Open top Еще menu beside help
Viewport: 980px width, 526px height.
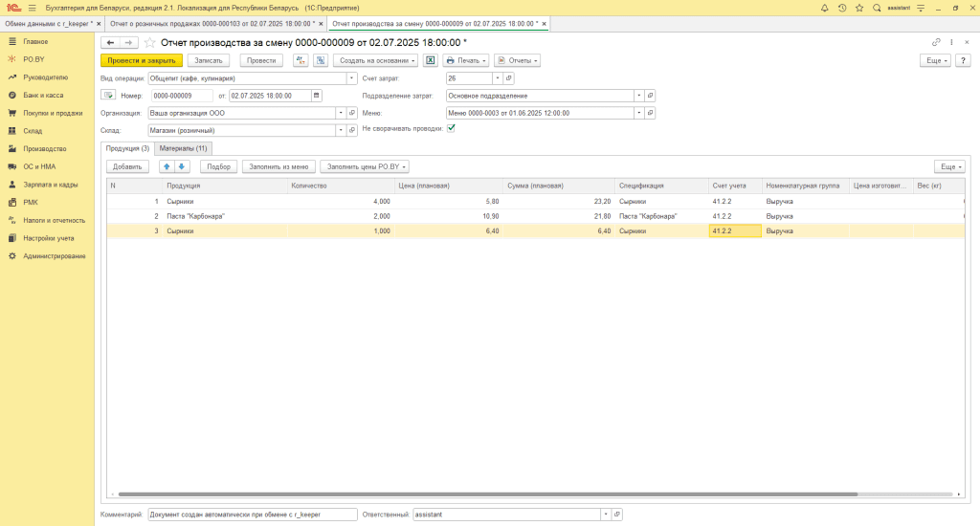[x=935, y=60]
